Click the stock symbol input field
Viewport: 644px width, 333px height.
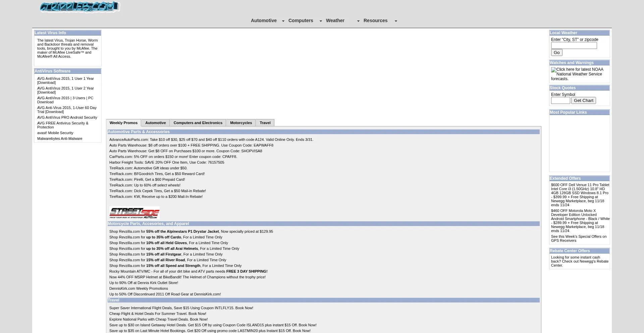pyautogui.click(x=560, y=101)
